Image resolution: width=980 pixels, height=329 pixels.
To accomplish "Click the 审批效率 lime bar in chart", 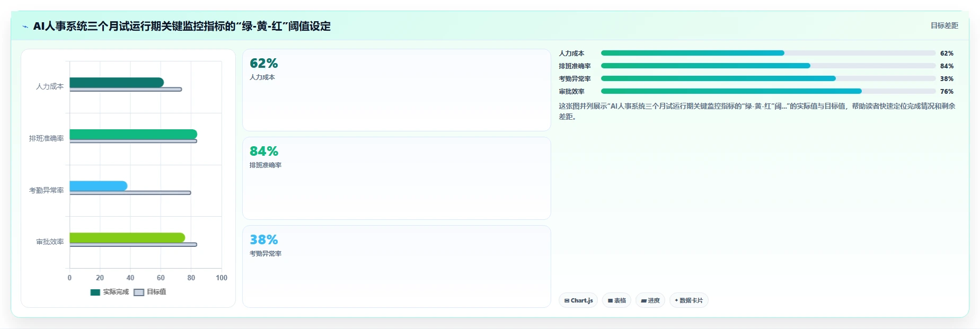I will pyautogui.click(x=127, y=238).
